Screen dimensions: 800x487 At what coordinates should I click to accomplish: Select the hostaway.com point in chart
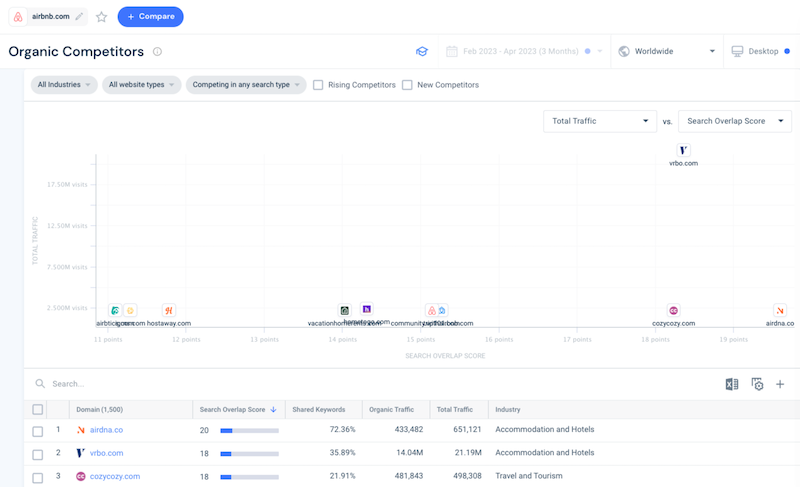[169, 310]
